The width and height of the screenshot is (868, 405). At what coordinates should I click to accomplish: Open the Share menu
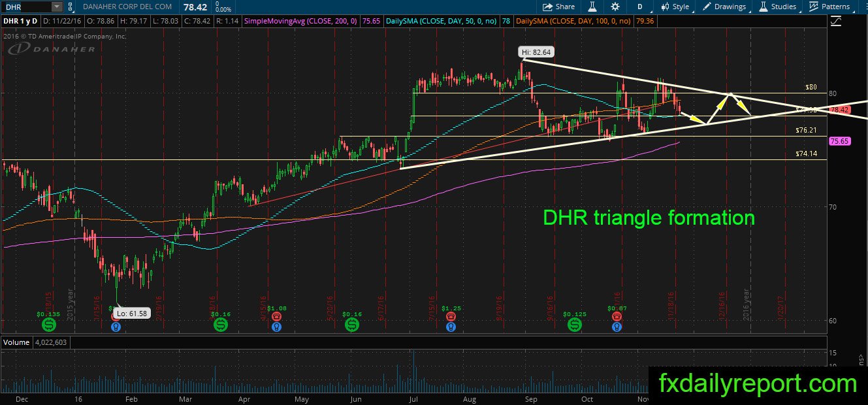tap(558, 7)
